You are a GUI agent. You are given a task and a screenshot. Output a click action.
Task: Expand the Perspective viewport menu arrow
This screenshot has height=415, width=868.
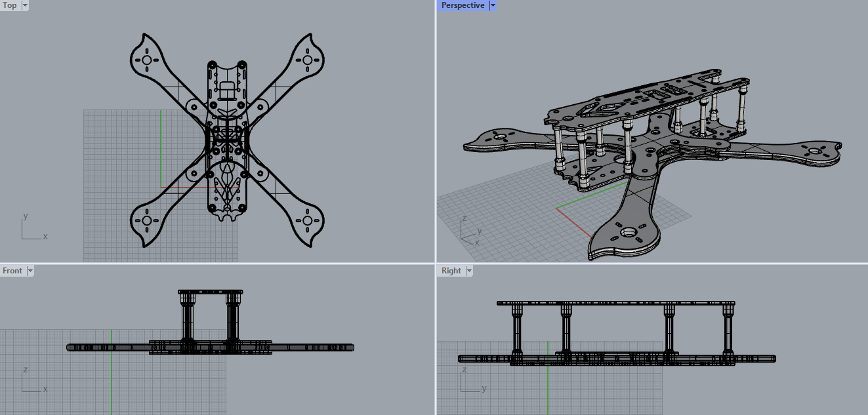[x=493, y=5]
